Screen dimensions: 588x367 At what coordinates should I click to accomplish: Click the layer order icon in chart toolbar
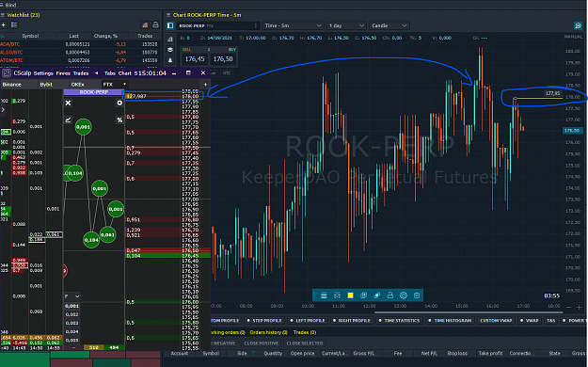(x=377, y=295)
